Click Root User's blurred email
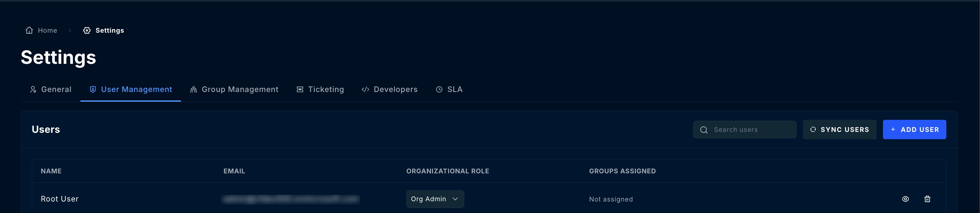This screenshot has width=980, height=213. coord(291,199)
